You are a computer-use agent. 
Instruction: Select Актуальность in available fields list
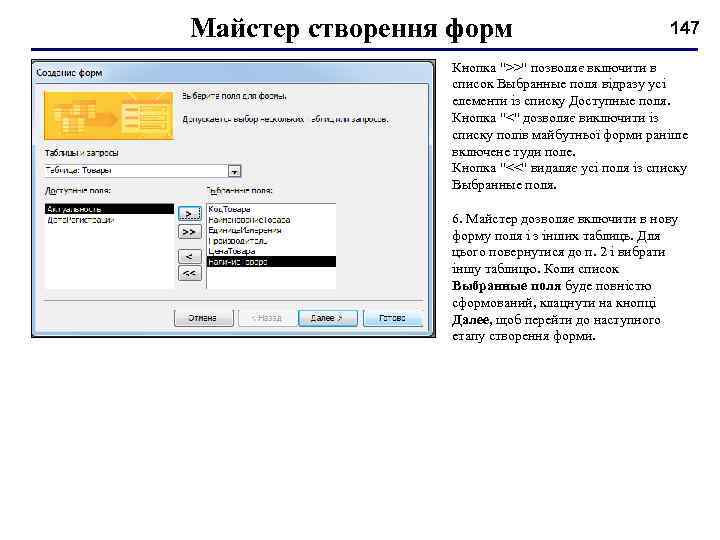pyautogui.click(x=109, y=209)
